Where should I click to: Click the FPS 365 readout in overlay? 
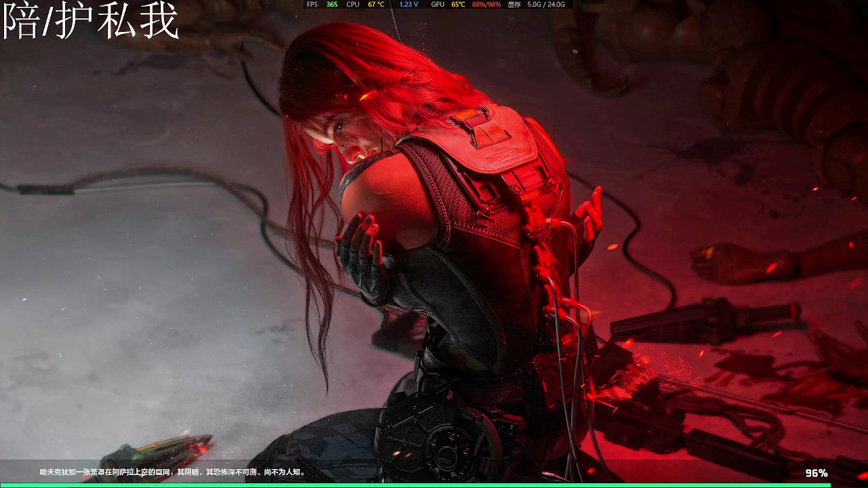pos(322,4)
